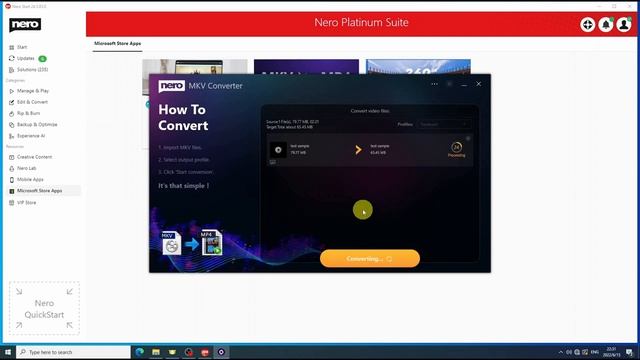The image size is (640, 360).
Task: Switch to Microsoft Store Apps tab
Action: (x=118, y=43)
